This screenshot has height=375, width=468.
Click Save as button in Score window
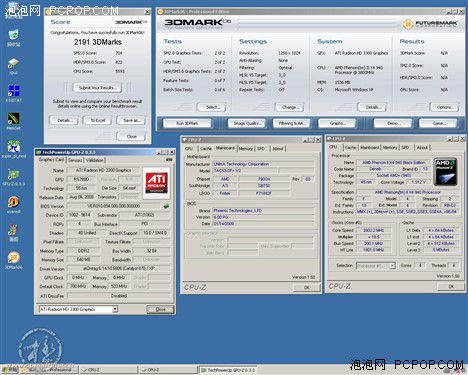click(x=131, y=120)
